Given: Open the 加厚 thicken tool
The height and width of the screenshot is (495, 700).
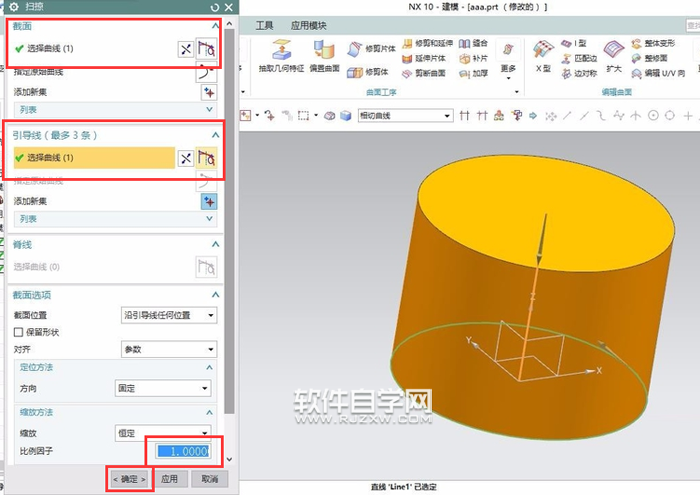Looking at the screenshot, I should [x=473, y=73].
